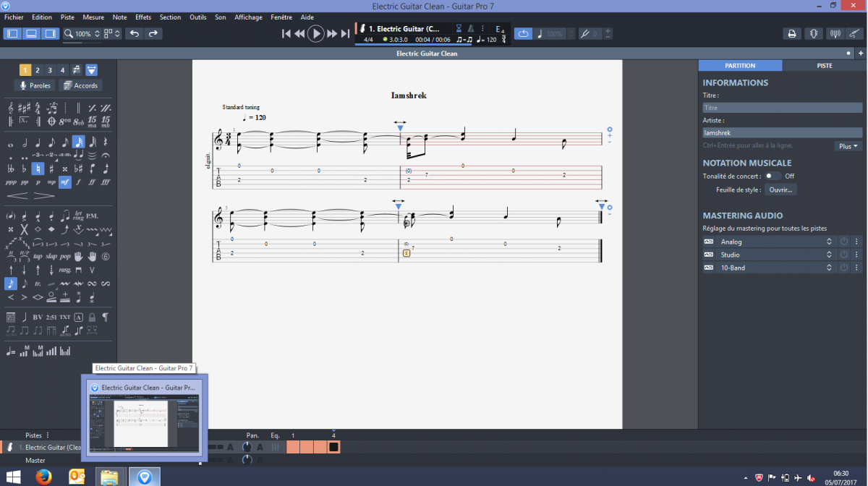The image size is (868, 486).
Task: Toggle the bottom global view panel button
Action: coord(32,33)
